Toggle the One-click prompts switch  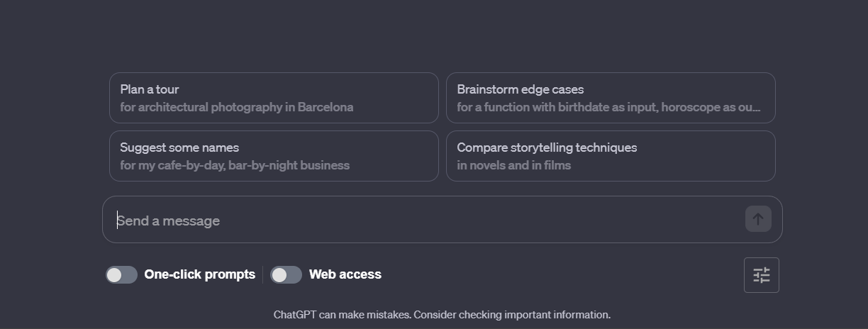point(121,274)
